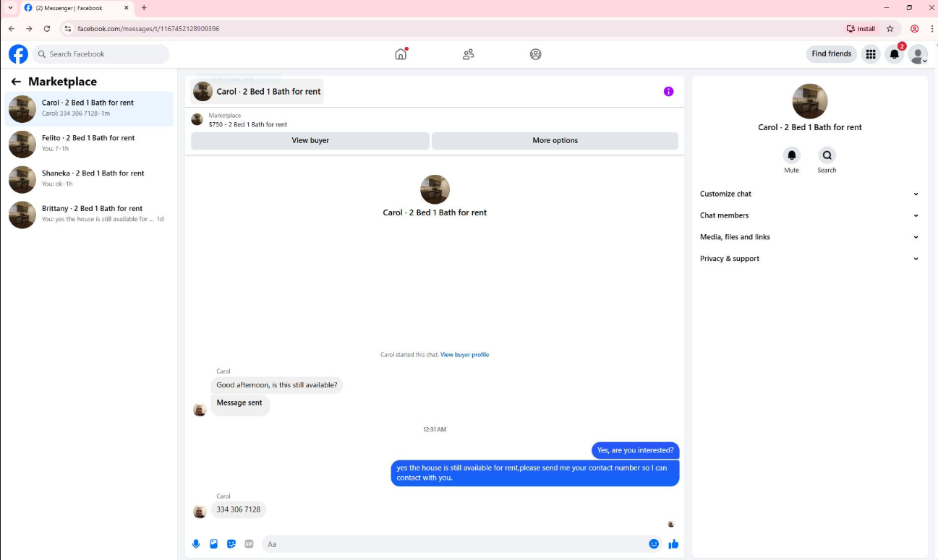Click the 12:31 AM timestamp
The image size is (938, 560).
(435, 429)
